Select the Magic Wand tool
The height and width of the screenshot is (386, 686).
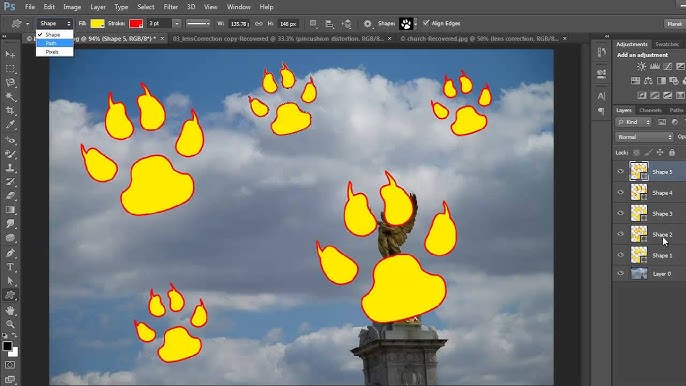(x=10, y=97)
